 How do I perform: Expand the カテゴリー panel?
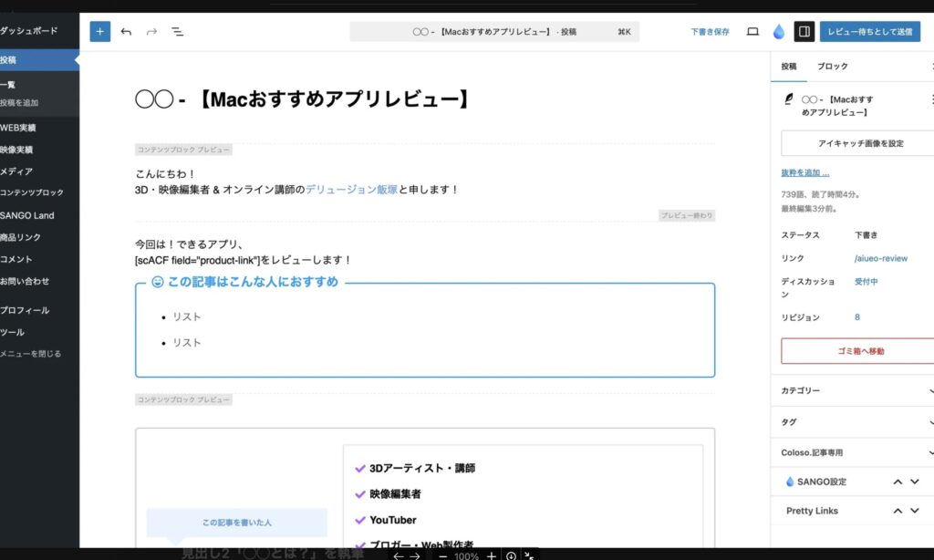[852, 390]
